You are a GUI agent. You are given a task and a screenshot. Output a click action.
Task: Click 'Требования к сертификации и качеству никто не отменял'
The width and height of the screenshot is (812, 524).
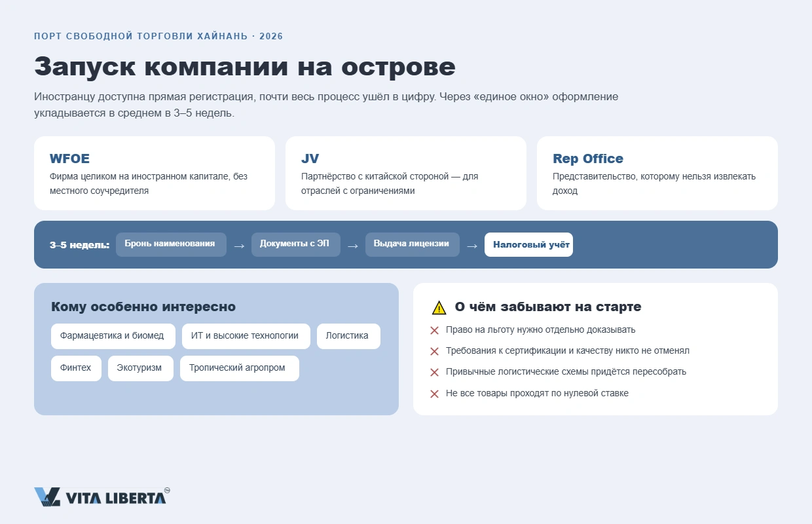tap(568, 351)
